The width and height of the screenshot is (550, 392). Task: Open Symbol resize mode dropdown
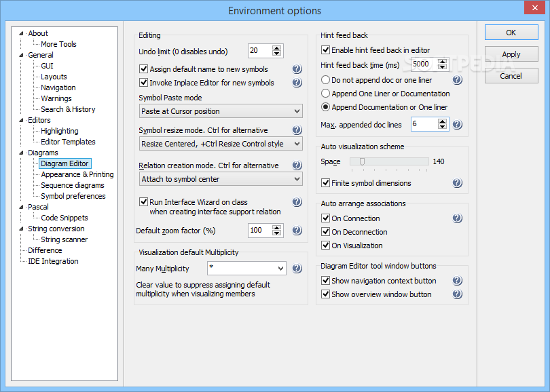[221, 144]
